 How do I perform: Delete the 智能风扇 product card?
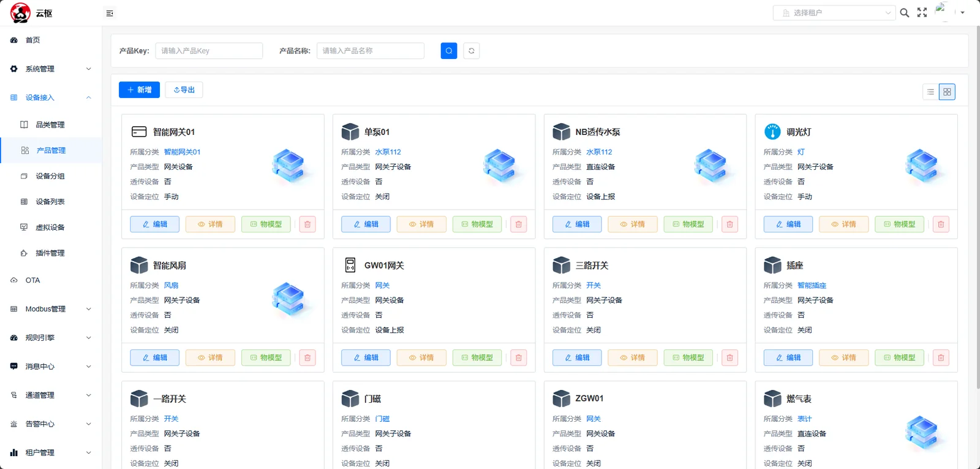[x=307, y=358]
